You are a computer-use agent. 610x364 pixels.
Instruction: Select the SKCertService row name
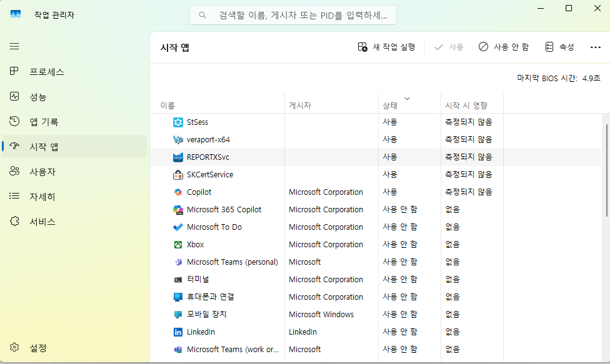(x=210, y=175)
